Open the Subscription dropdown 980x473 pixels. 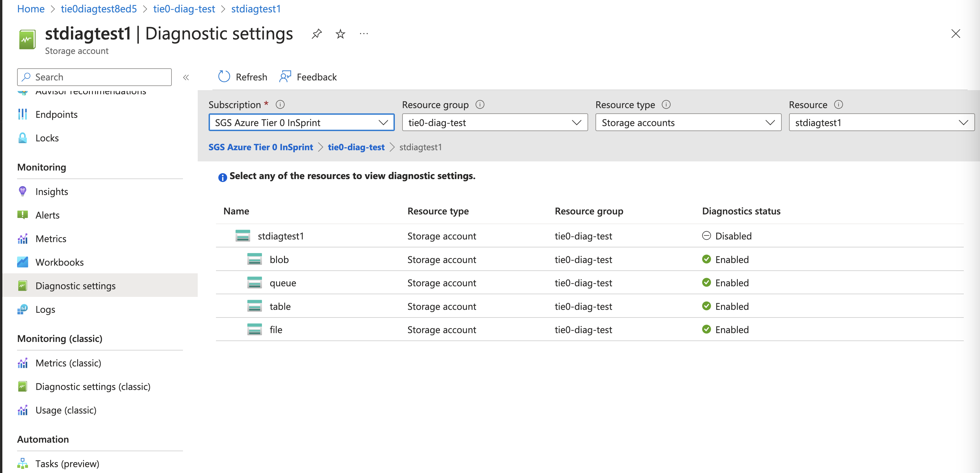(301, 123)
